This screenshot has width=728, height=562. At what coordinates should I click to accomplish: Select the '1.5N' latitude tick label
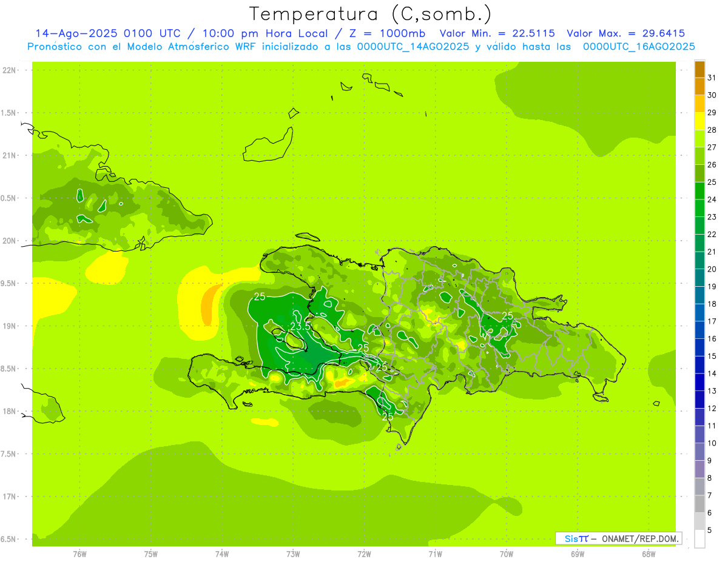[8, 113]
